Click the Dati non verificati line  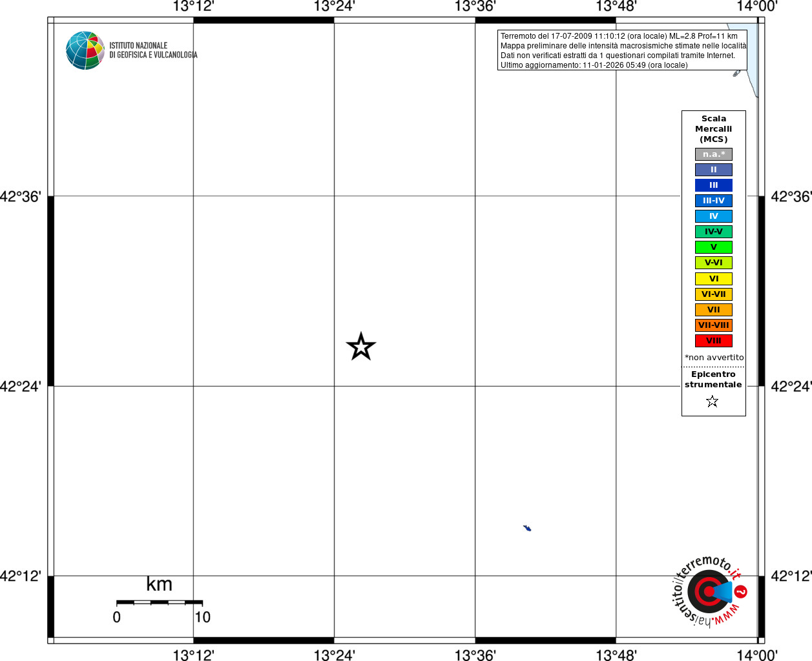tap(618, 56)
